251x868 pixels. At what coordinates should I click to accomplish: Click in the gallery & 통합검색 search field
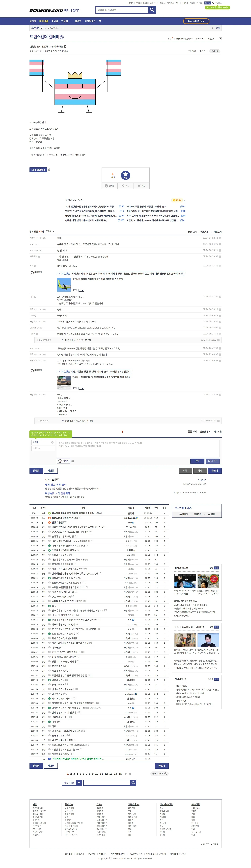point(122,10)
